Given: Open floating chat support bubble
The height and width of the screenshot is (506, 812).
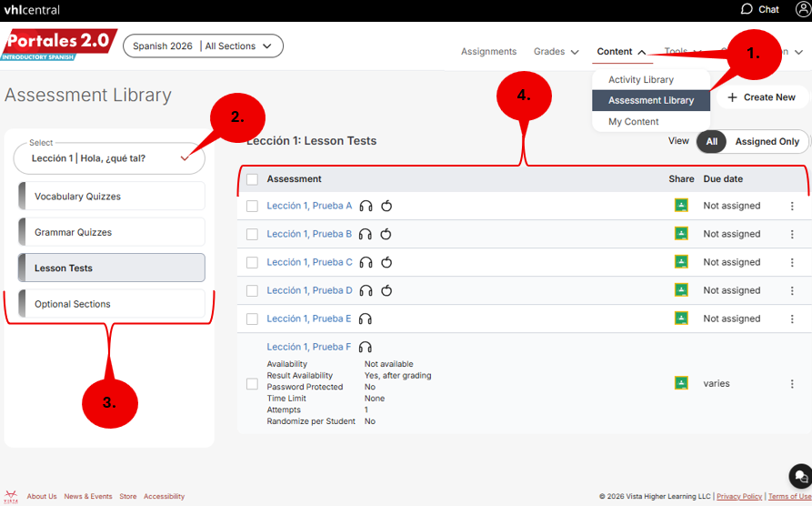Looking at the screenshot, I should [800, 475].
